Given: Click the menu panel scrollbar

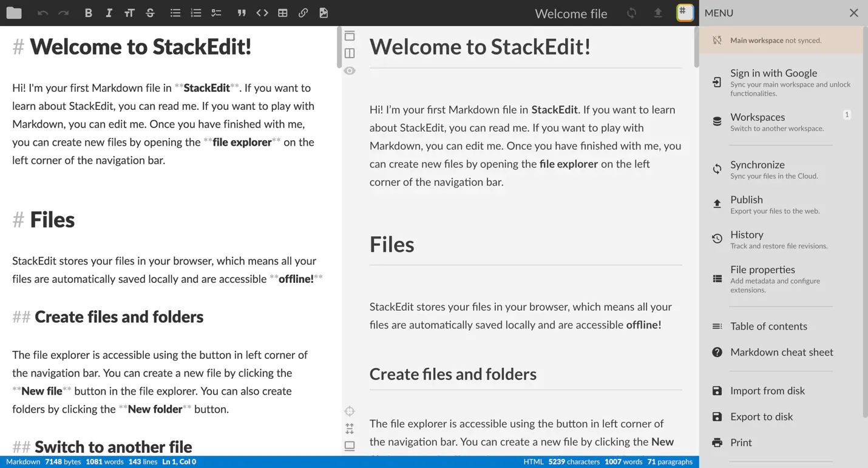Looking at the screenshot, I should coord(865,222).
